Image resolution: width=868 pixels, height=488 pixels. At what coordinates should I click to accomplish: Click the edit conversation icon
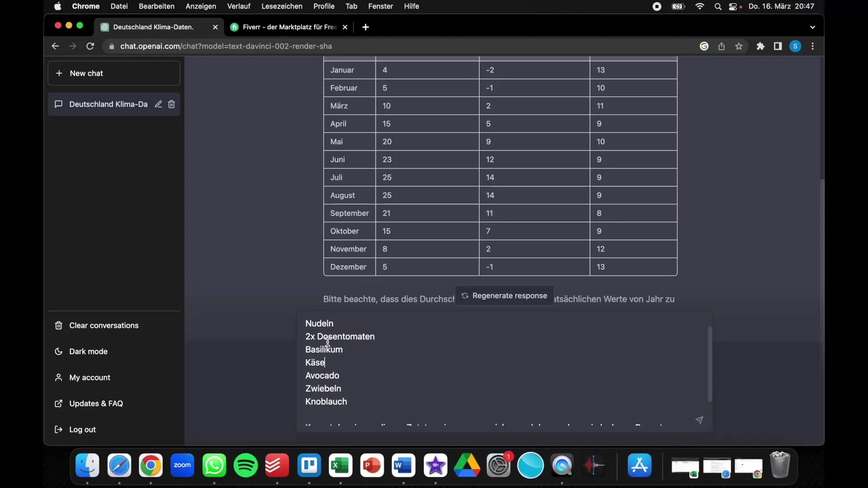point(158,103)
